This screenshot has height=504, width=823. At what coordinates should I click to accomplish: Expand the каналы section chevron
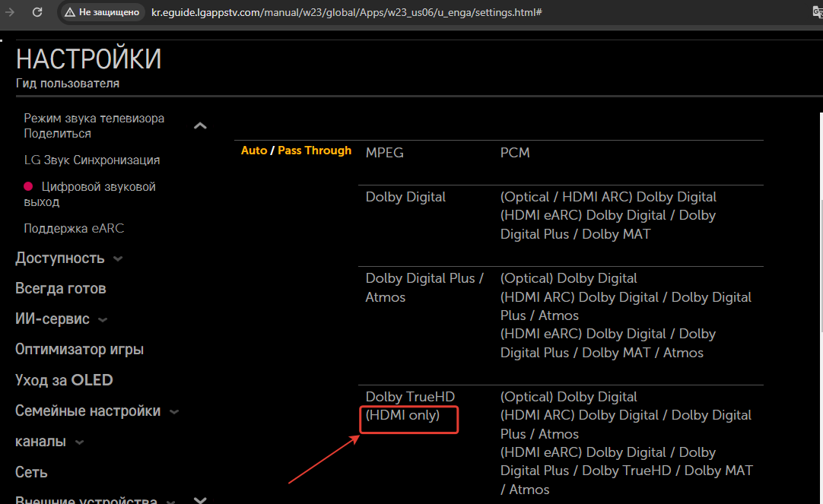(79, 442)
